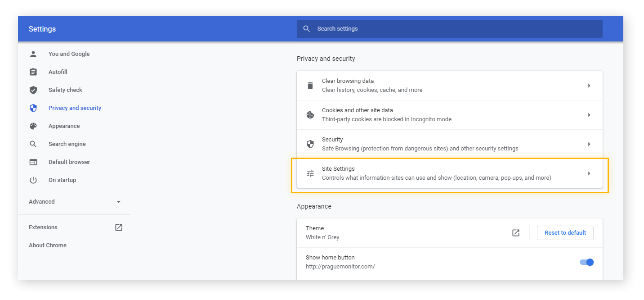Click the Clear browsing data trash icon
The height and width of the screenshot is (300, 644).
click(310, 85)
